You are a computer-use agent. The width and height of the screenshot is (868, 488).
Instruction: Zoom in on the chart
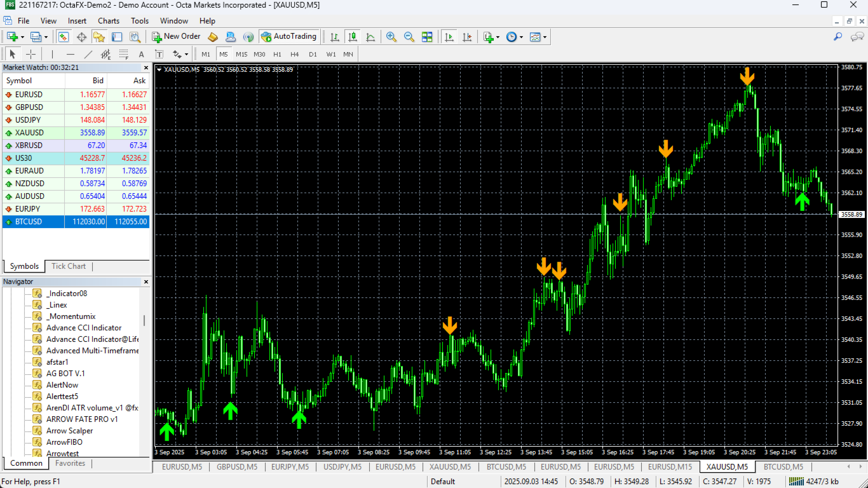click(391, 37)
